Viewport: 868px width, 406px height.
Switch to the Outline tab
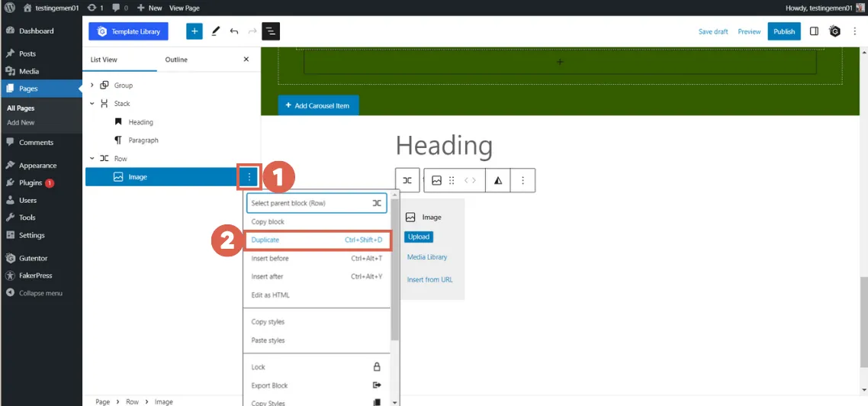click(176, 60)
